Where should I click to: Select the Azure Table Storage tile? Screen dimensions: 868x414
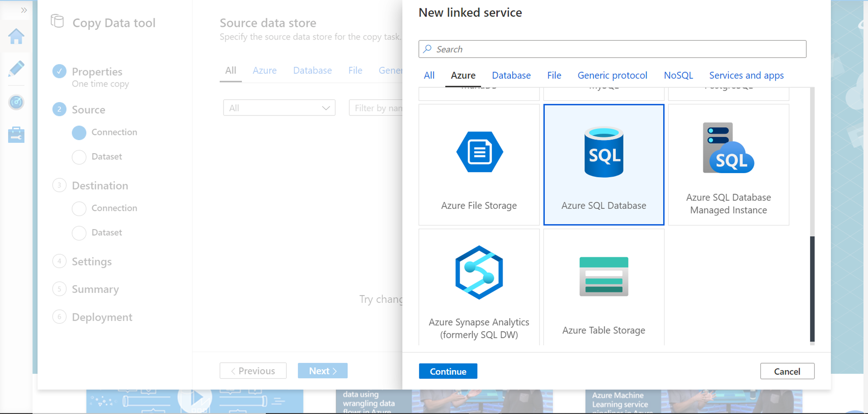coord(604,287)
